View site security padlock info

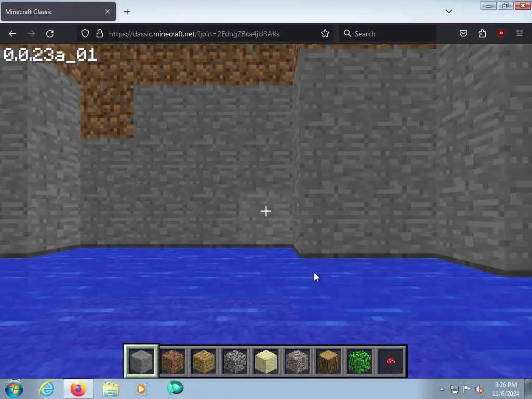(99, 33)
